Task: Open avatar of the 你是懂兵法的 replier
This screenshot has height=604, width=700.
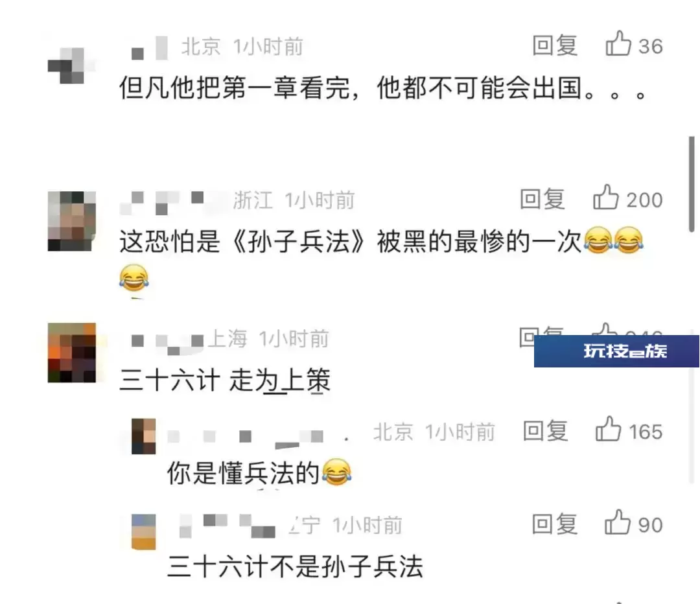Action: click(x=143, y=436)
